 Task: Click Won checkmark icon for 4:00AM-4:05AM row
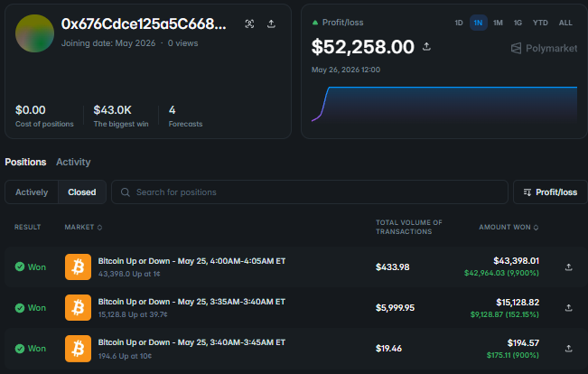[x=20, y=266]
